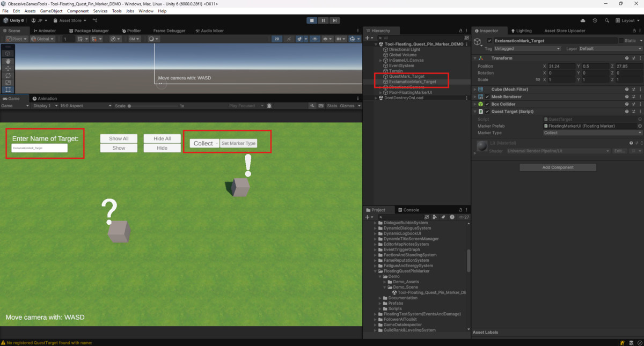Step forward one frame

334,20
